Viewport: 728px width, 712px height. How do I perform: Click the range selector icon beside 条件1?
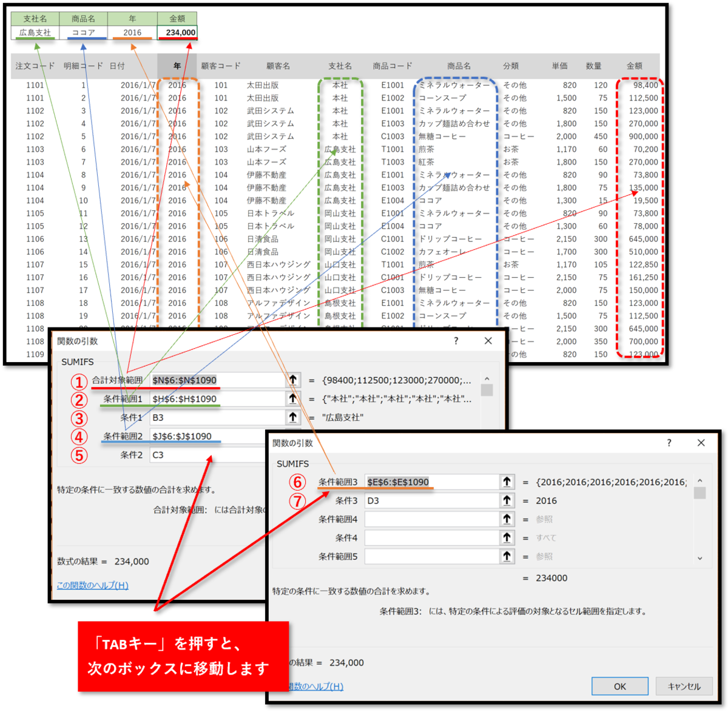(x=292, y=417)
